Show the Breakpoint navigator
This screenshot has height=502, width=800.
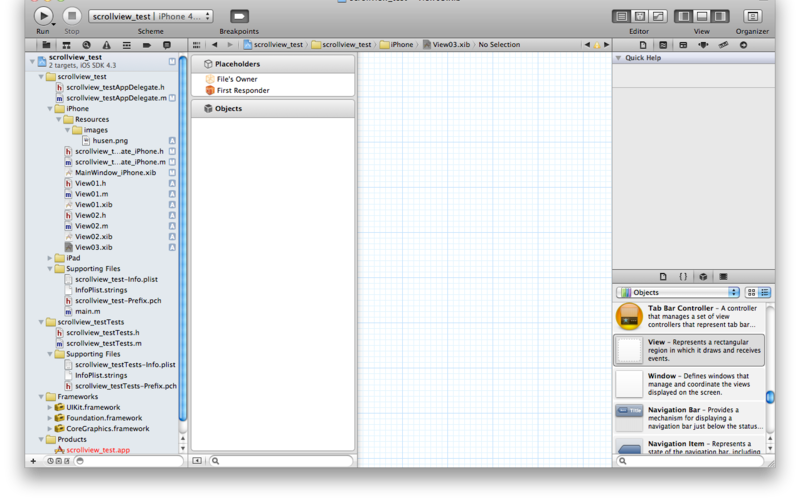coord(147,45)
